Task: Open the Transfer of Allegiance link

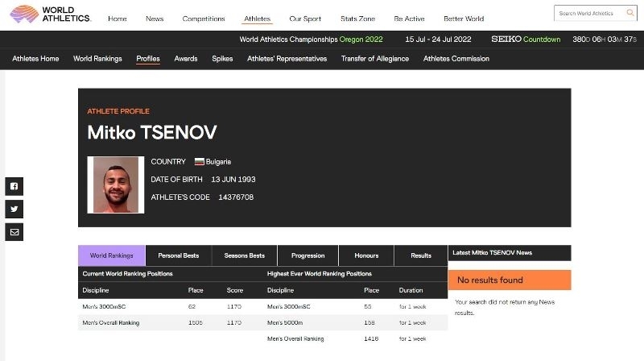Action: tap(374, 59)
